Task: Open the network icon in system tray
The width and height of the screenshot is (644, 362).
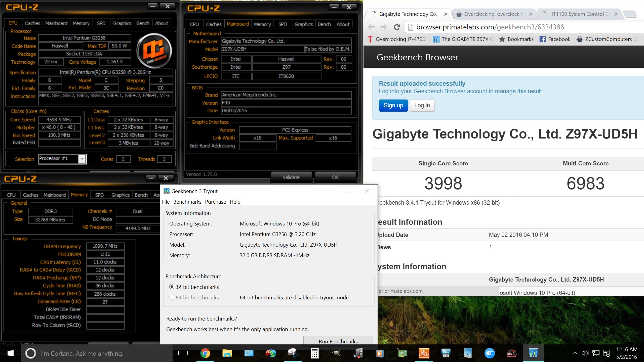Action: [x=596, y=353]
